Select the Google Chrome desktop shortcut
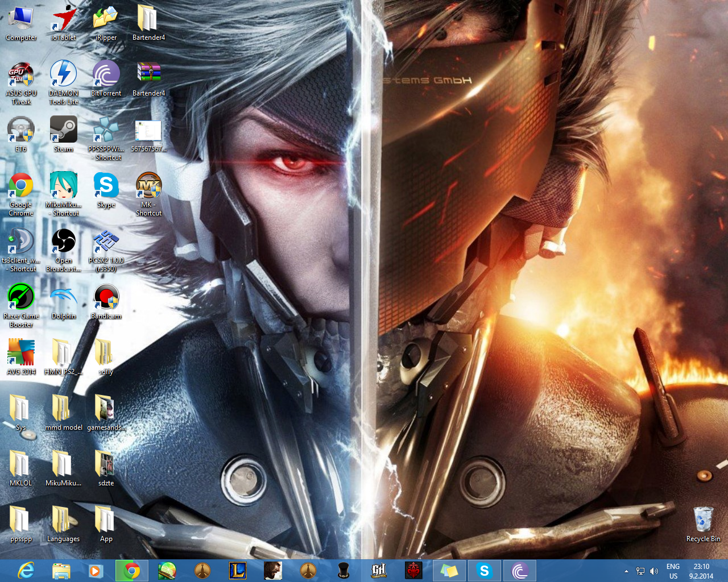This screenshot has height=582, width=728. click(x=21, y=194)
